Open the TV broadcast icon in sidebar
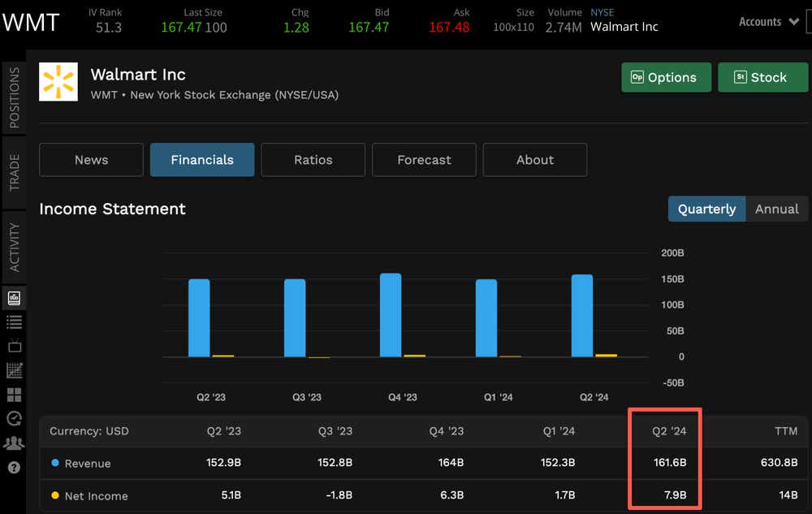 click(15, 345)
